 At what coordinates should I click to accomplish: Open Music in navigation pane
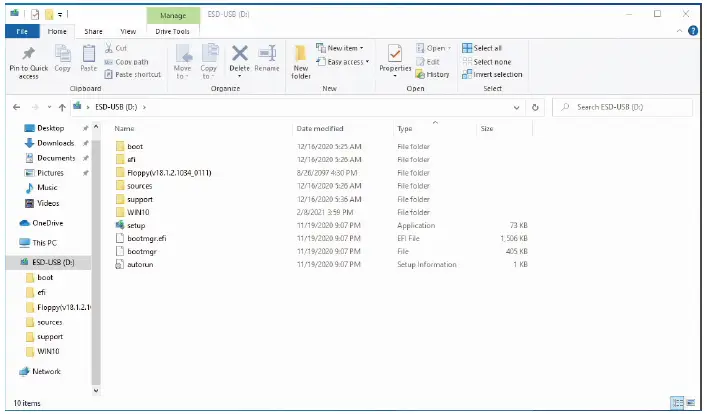pos(47,188)
